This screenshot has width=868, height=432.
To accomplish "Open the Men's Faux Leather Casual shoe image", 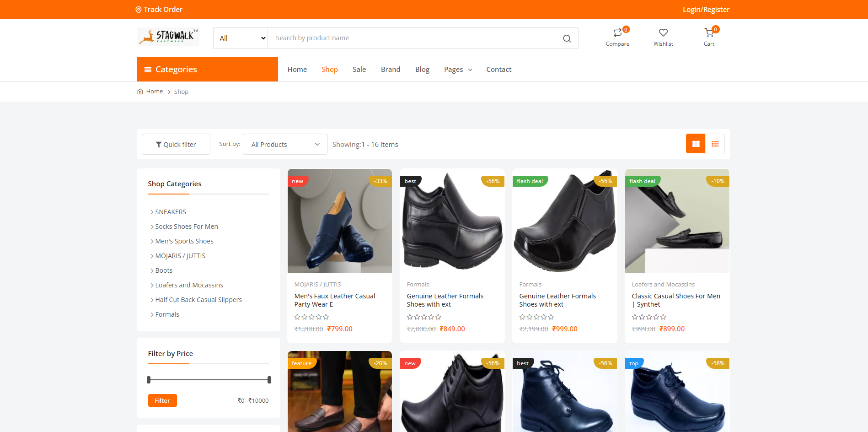I will pos(340,221).
